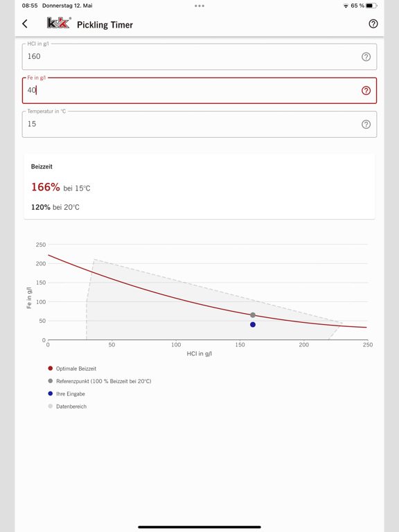Tap the KK logo in header
Viewport: 399px width, 532px height.
[59, 23]
